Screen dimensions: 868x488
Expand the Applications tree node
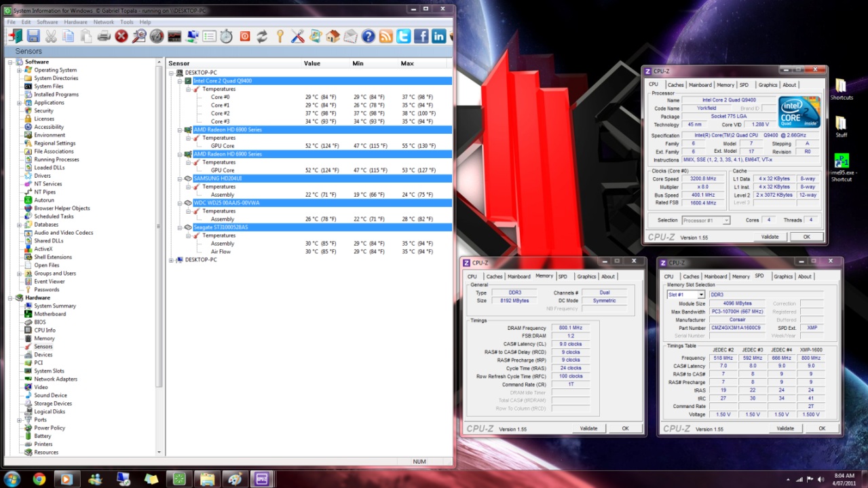(20, 102)
